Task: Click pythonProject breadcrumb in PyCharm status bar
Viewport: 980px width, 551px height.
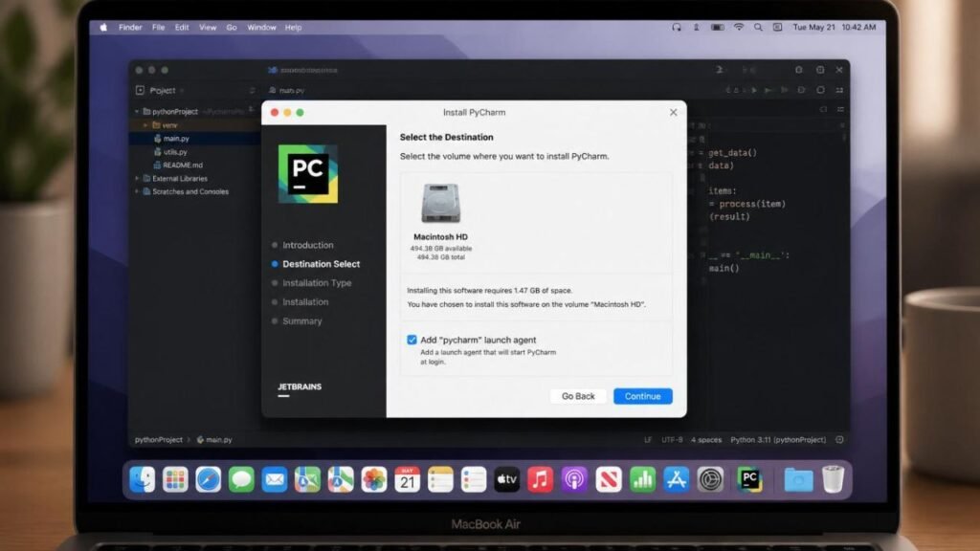Action: 159,440
